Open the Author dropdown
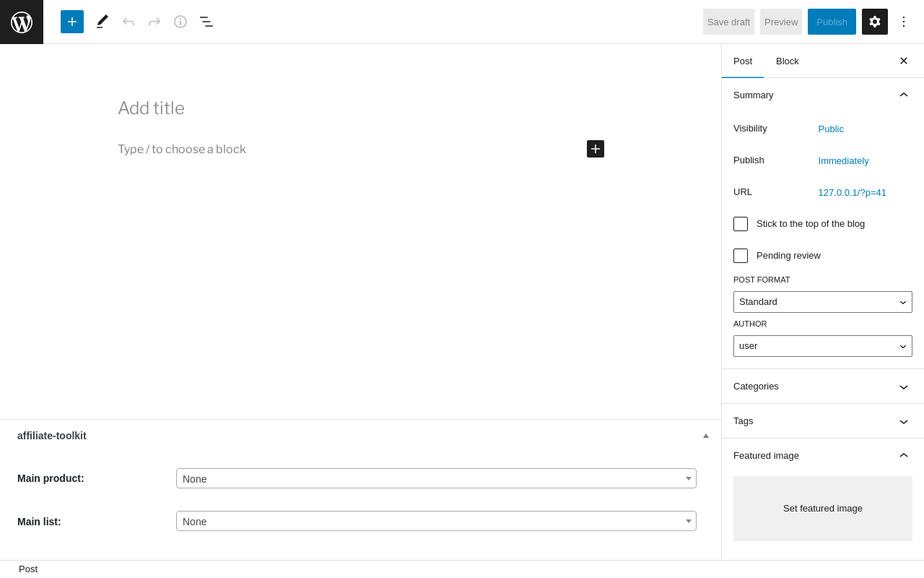 pos(823,346)
